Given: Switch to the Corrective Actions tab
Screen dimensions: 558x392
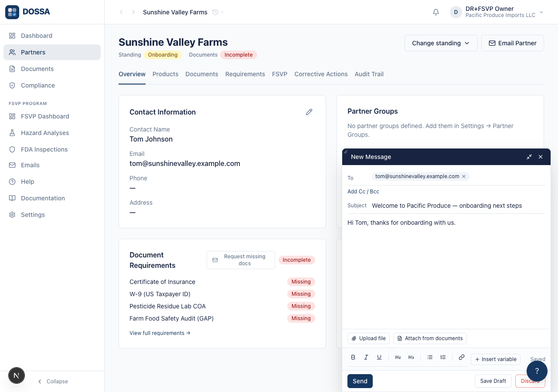Looking at the screenshot, I should 321,74.
